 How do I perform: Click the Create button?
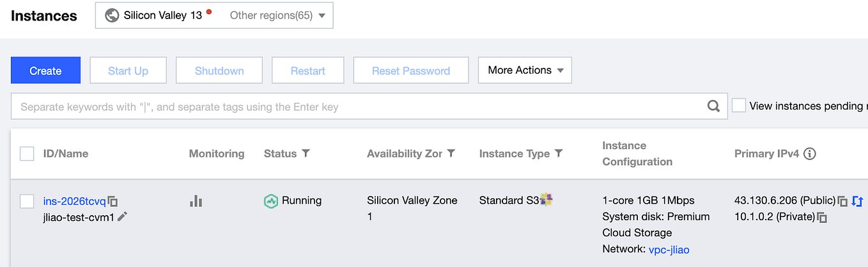pyautogui.click(x=45, y=70)
